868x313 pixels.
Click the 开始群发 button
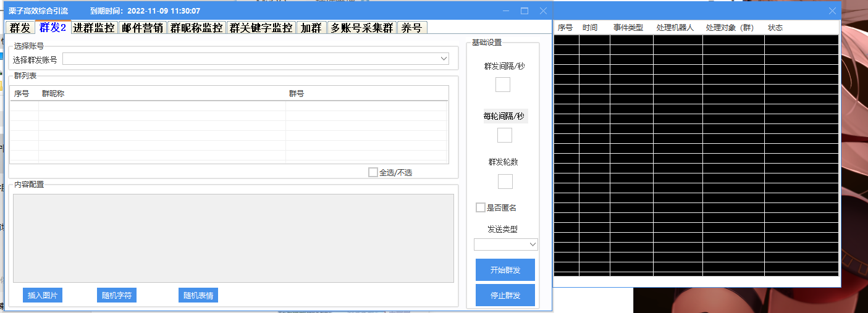pyautogui.click(x=505, y=270)
